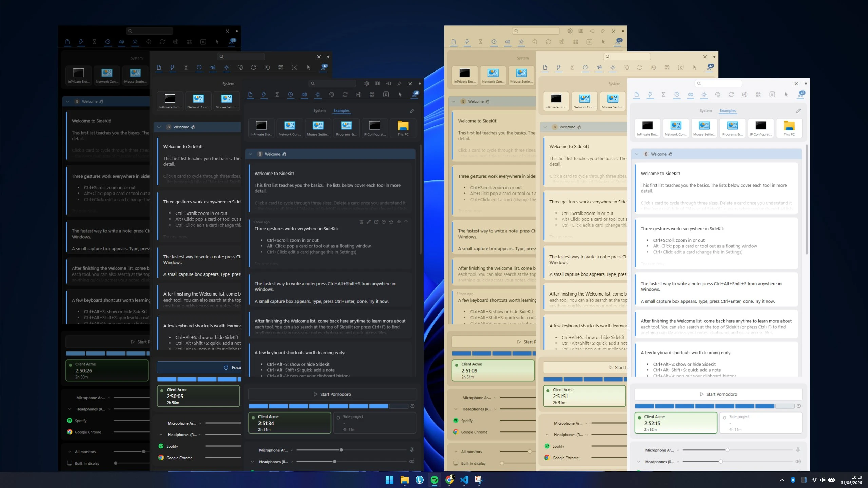Collapse Welcome list in leftmost beige window
868x488 pixels.
coord(454,101)
